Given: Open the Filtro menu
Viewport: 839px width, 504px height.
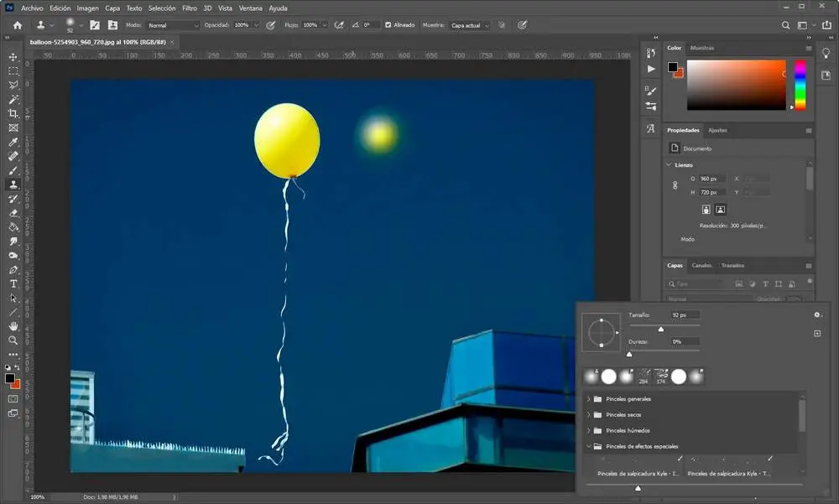Looking at the screenshot, I should tap(190, 8).
